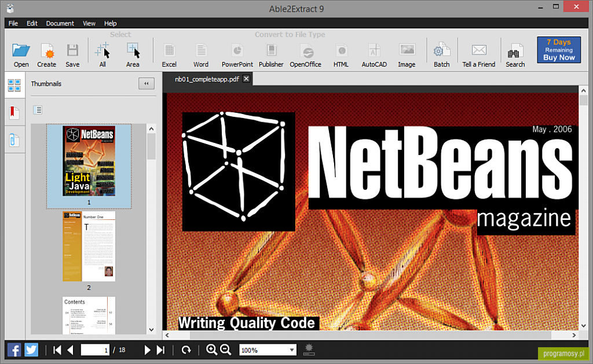Screen dimensions: 593x364
Task: Zoom out with magnifier minus
Action: coord(225,350)
